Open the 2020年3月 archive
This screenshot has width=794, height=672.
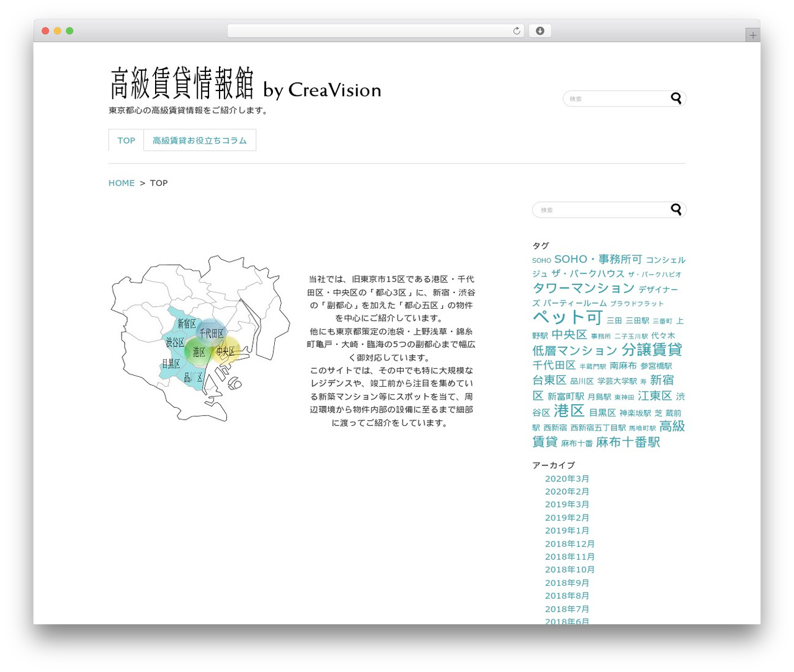(x=567, y=479)
